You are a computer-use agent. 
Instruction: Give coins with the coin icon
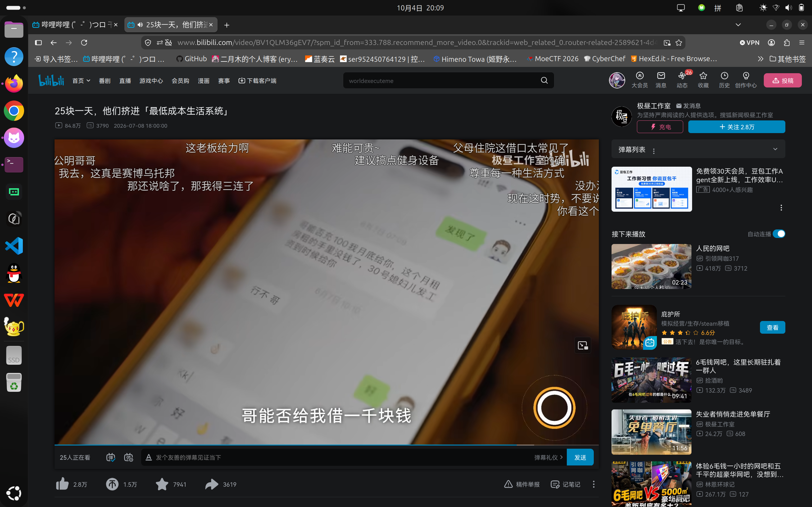112,484
